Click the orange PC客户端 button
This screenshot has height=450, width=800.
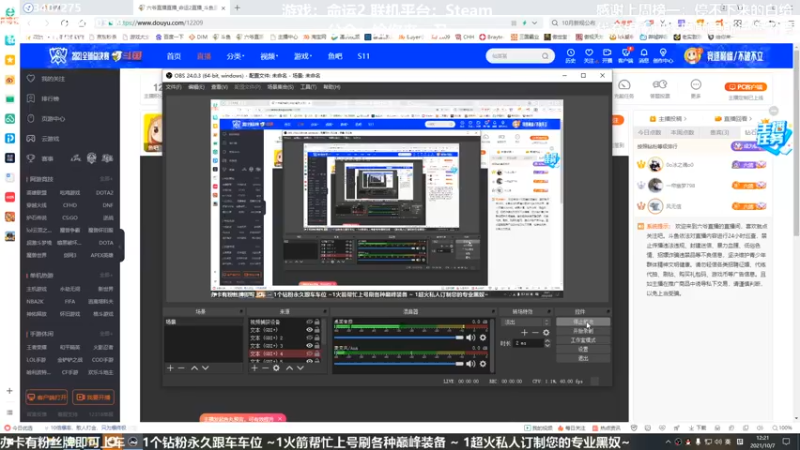coord(746,87)
